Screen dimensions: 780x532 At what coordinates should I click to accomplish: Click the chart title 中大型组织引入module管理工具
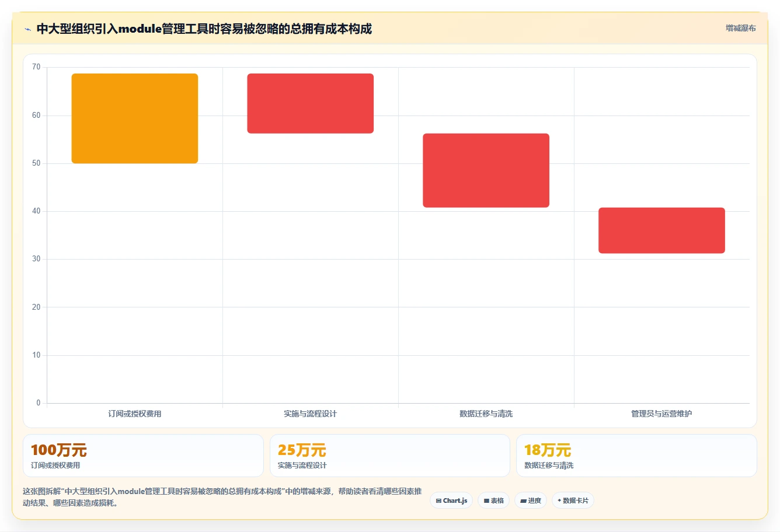pos(204,29)
